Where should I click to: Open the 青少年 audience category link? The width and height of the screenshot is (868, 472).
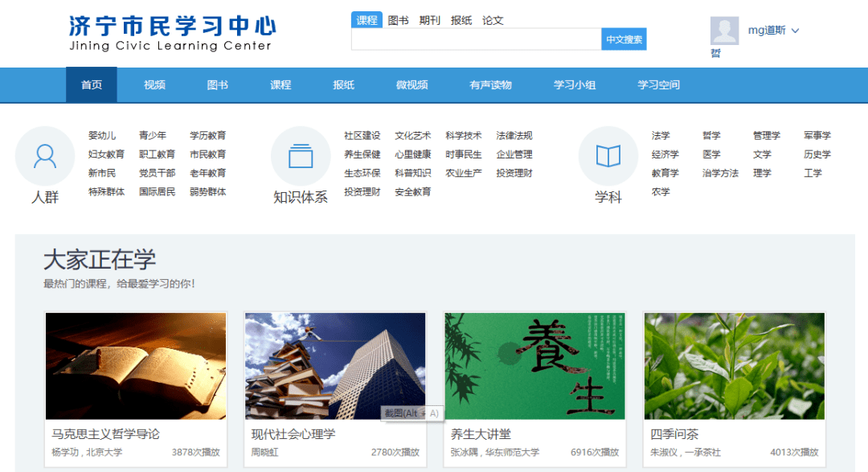click(x=153, y=136)
